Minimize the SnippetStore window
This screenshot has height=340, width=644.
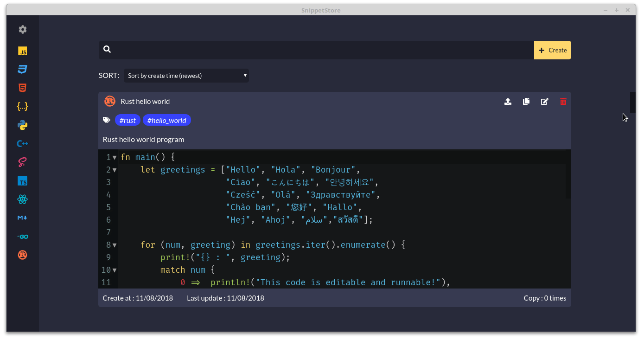coord(606,10)
